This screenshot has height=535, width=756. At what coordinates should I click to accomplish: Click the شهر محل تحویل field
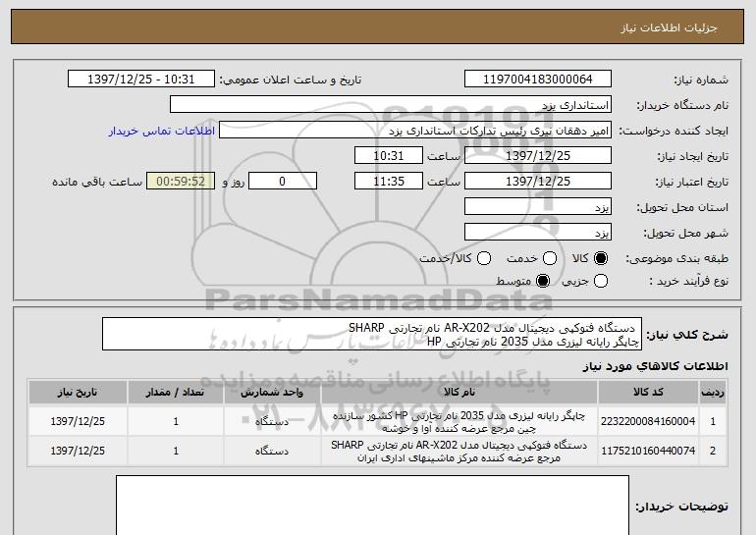538,233
